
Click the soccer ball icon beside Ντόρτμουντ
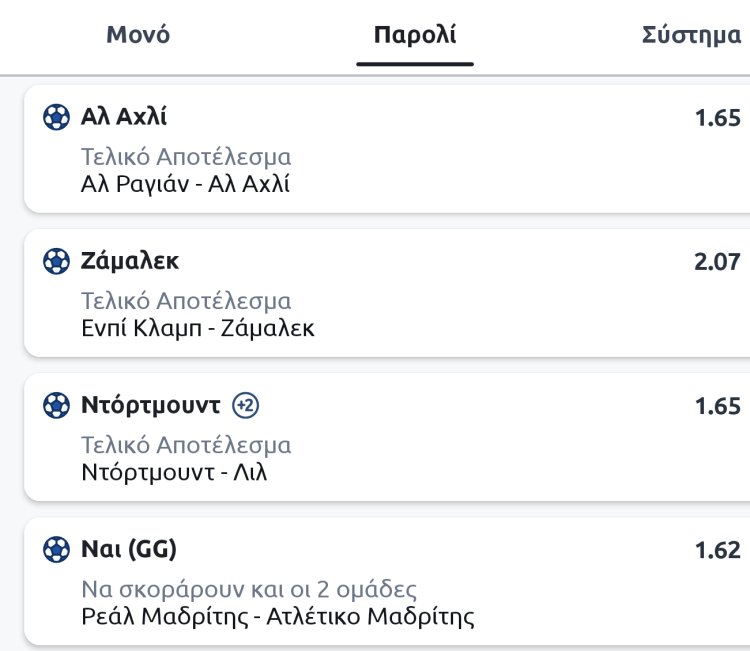56,406
